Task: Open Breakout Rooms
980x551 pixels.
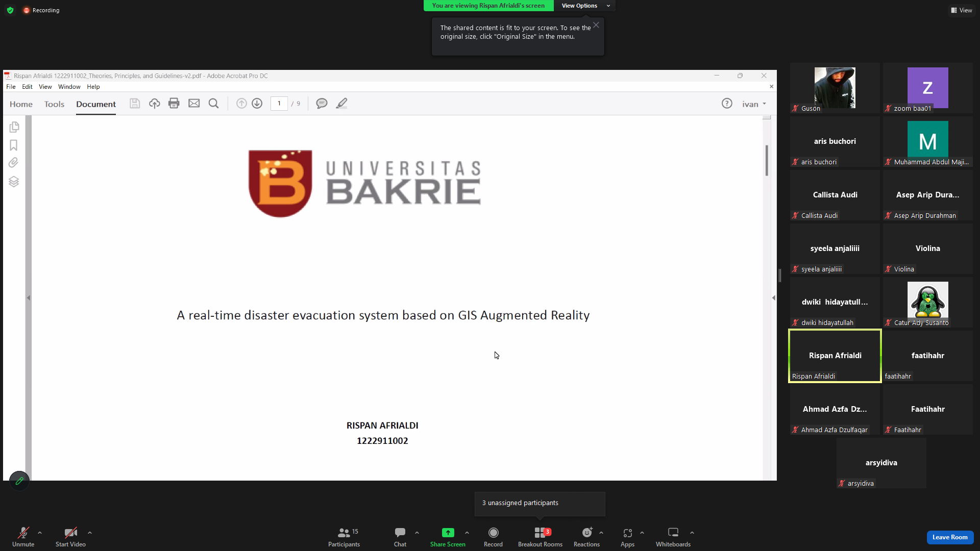Action: point(540,537)
